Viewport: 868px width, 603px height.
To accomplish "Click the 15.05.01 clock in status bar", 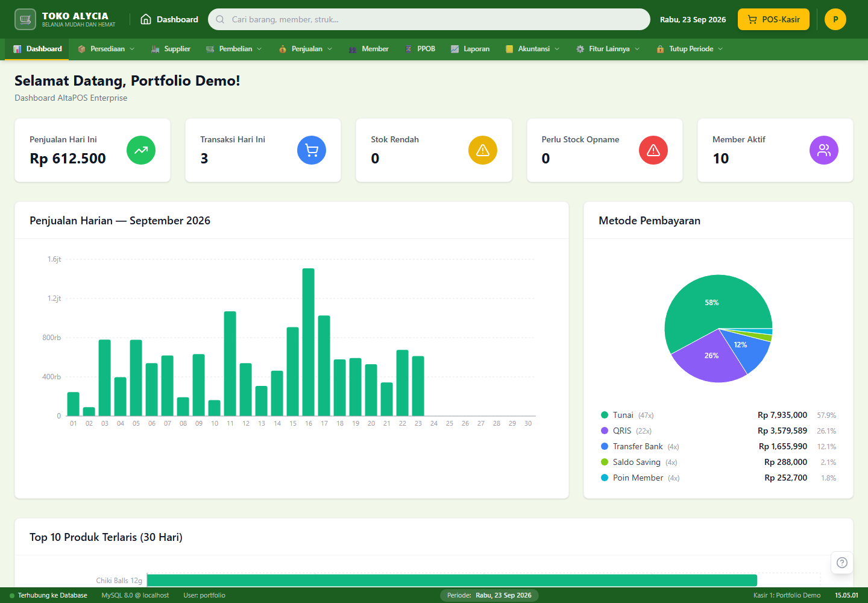I will 846,595.
